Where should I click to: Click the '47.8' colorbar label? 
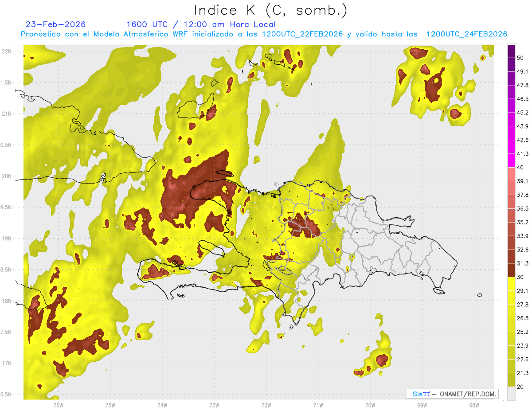[x=523, y=85]
